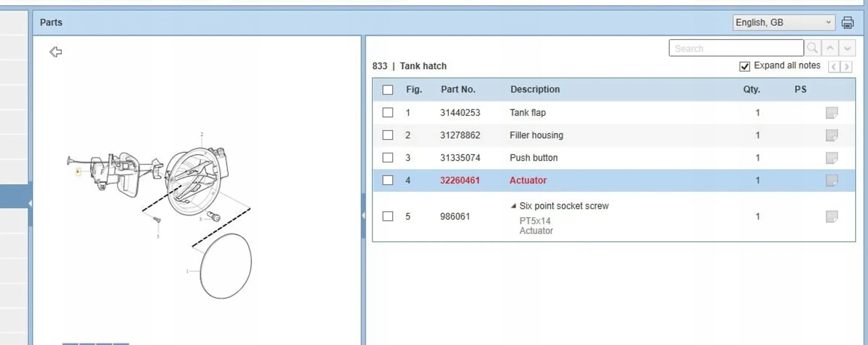
Task: Open note icon for Push button row
Action: [x=832, y=158]
